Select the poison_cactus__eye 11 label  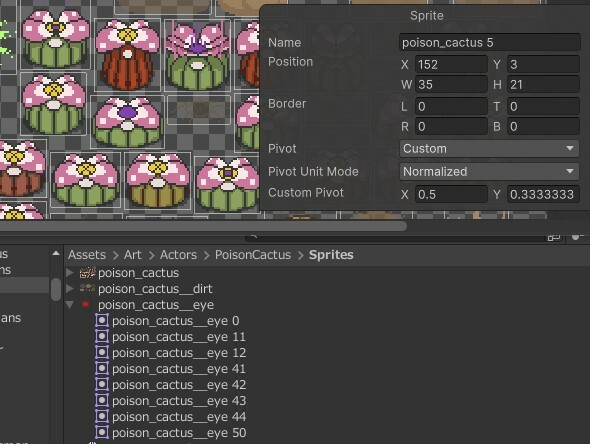pos(179,337)
